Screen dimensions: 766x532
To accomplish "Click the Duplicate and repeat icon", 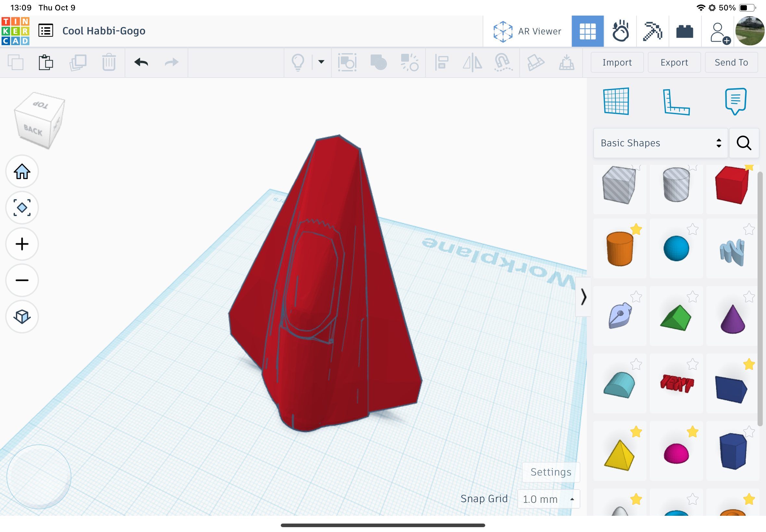I will point(78,62).
